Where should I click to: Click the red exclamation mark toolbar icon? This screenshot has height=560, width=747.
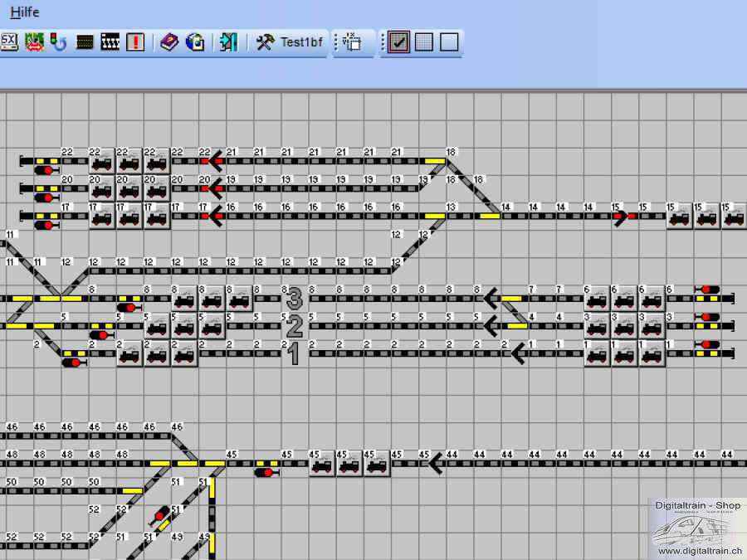tap(135, 42)
